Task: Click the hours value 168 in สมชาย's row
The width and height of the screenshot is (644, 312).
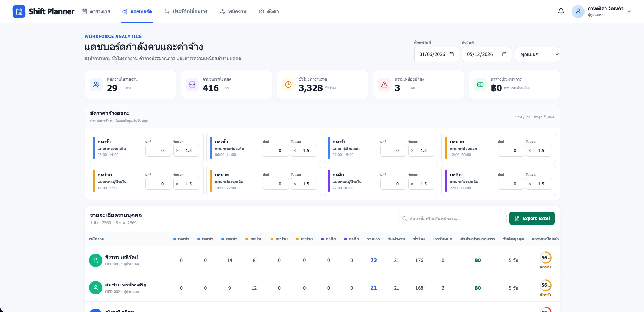Action: point(419,288)
